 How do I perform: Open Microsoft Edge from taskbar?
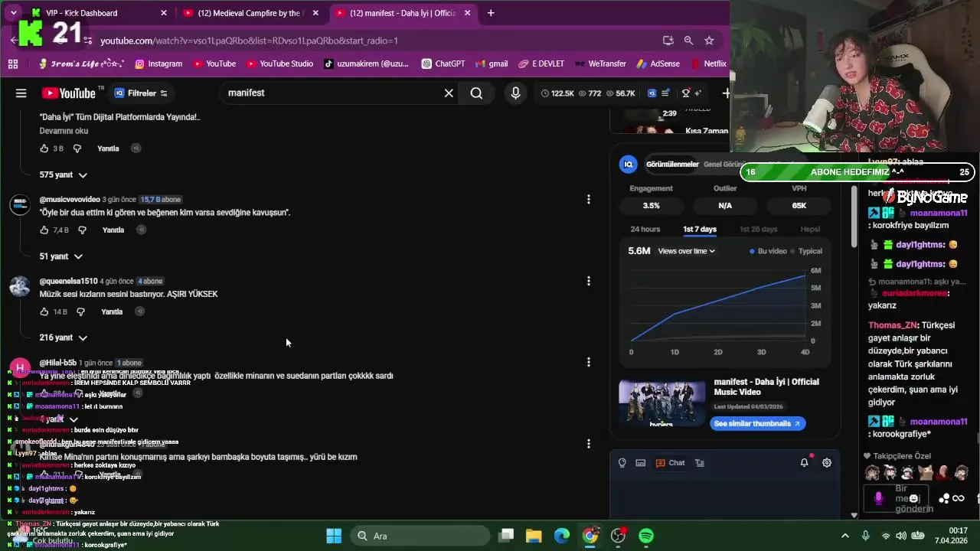click(562, 536)
